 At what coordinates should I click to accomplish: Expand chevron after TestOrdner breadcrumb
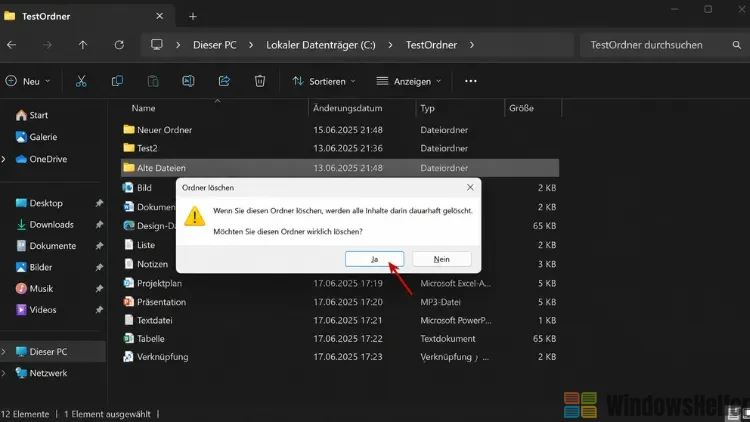(x=472, y=45)
